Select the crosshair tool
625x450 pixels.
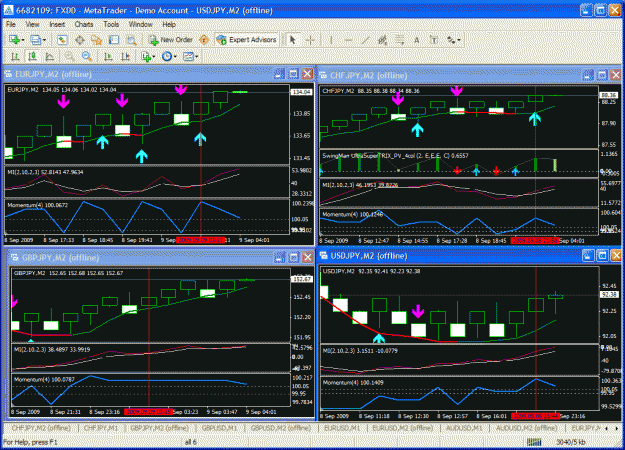[310, 40]
